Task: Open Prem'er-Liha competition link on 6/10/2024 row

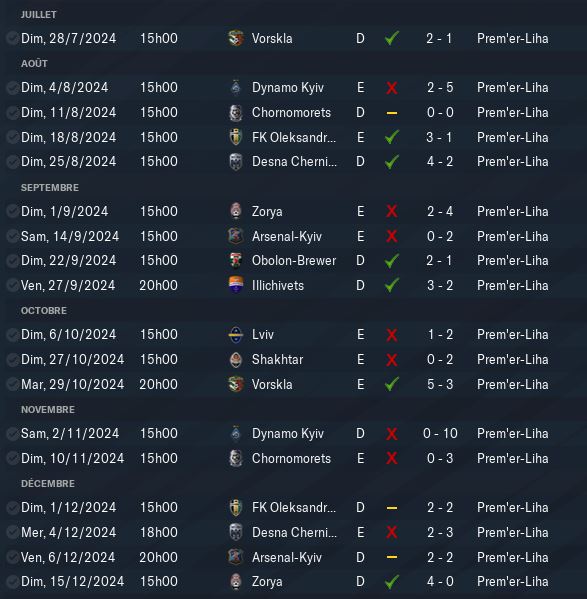Action: pos(513,335)
